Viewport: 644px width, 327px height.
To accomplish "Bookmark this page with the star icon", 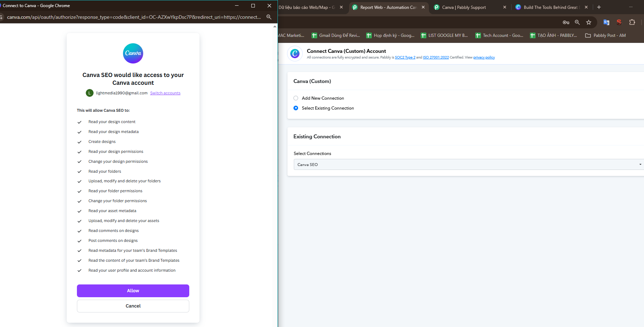I will [589, 22].
